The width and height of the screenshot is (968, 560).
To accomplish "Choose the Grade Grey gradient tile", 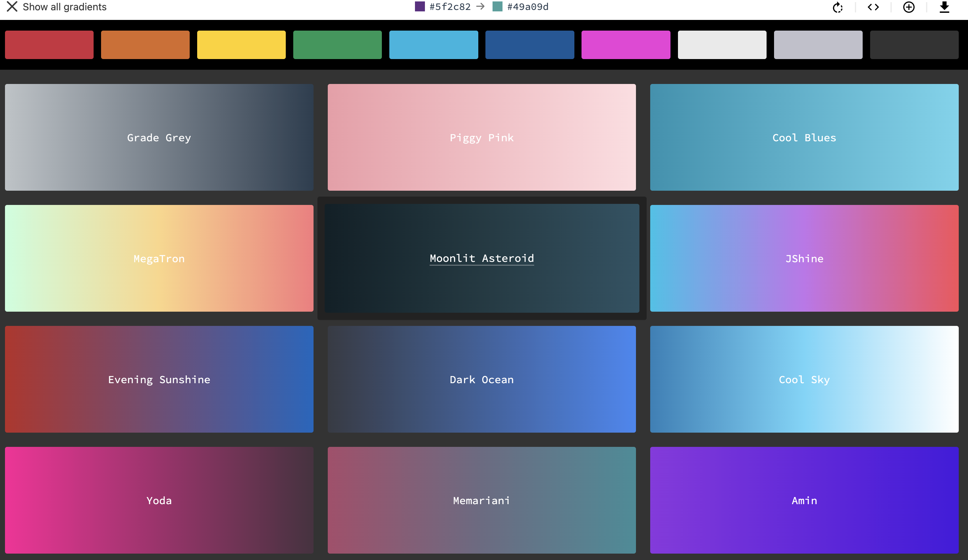I will pyautogui.click(x=159, y=137).
